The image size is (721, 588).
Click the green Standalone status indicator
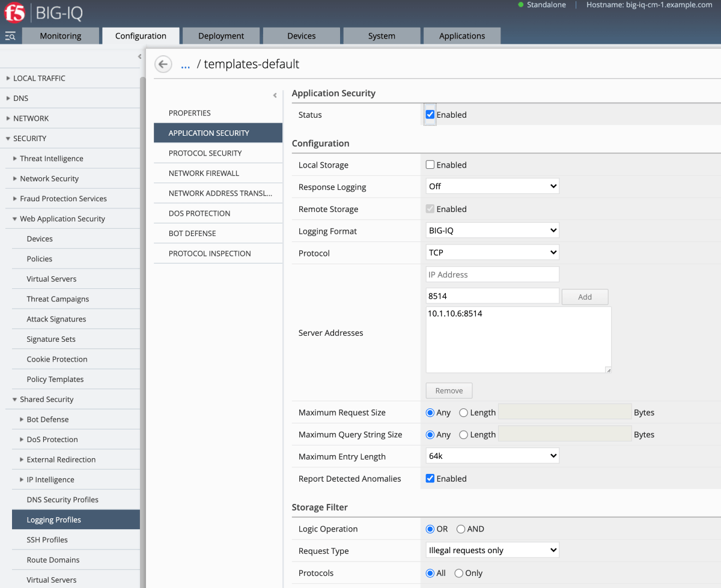pyautogui.click(x=521, y=4)
